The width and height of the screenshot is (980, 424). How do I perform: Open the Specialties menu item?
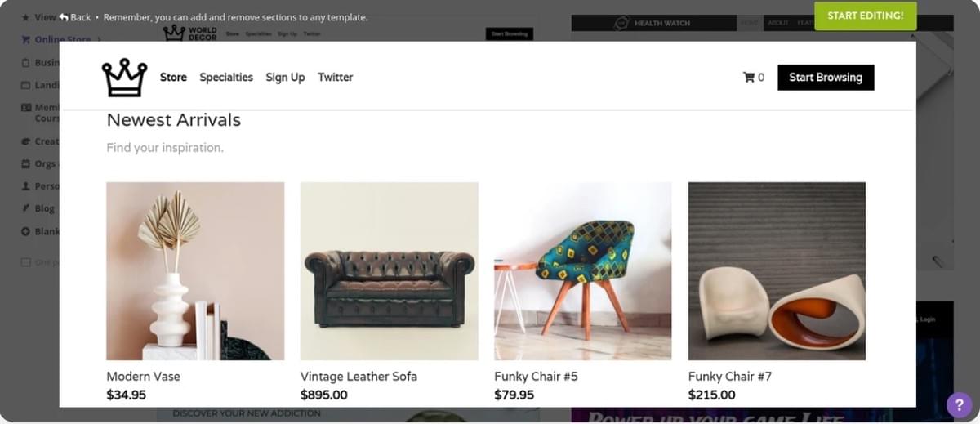point(226,78)
